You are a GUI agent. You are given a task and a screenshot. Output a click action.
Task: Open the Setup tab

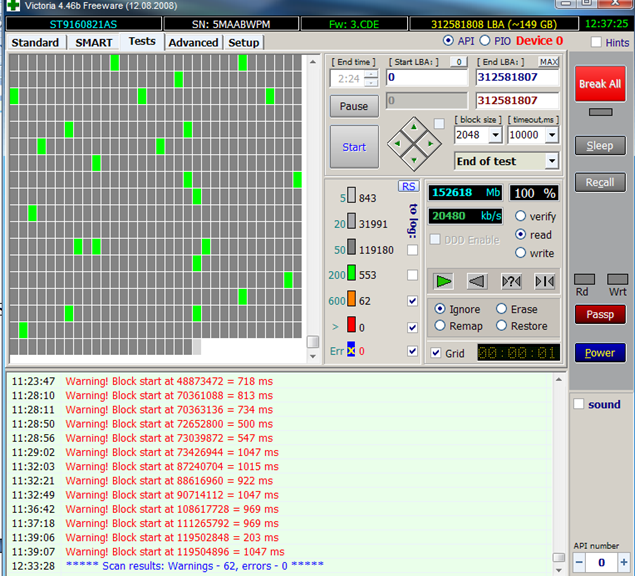[x=243, y=43]
